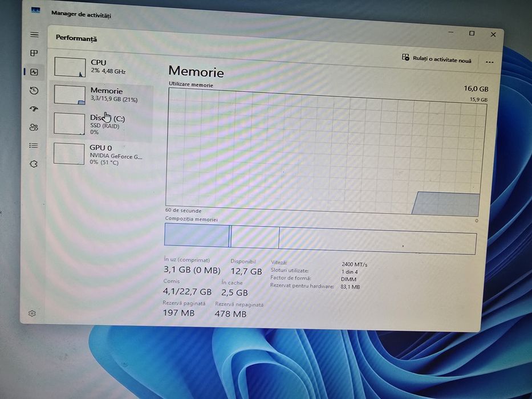Click the '1 din 4' slots value

(350, 272)
